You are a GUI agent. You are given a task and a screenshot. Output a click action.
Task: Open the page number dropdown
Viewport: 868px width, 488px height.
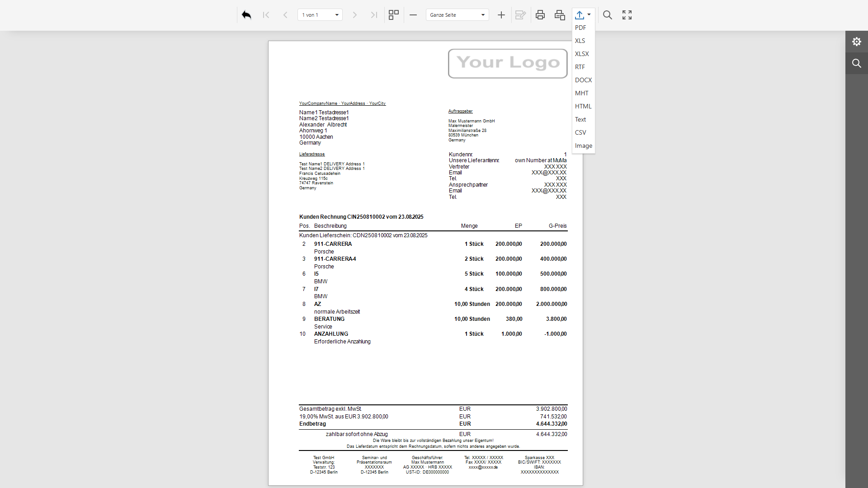[x=337, y=15]
